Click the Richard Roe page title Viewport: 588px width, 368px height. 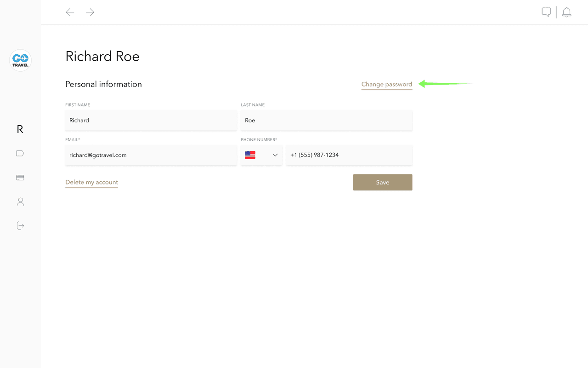pyautogui.click(x=102, y=56)
